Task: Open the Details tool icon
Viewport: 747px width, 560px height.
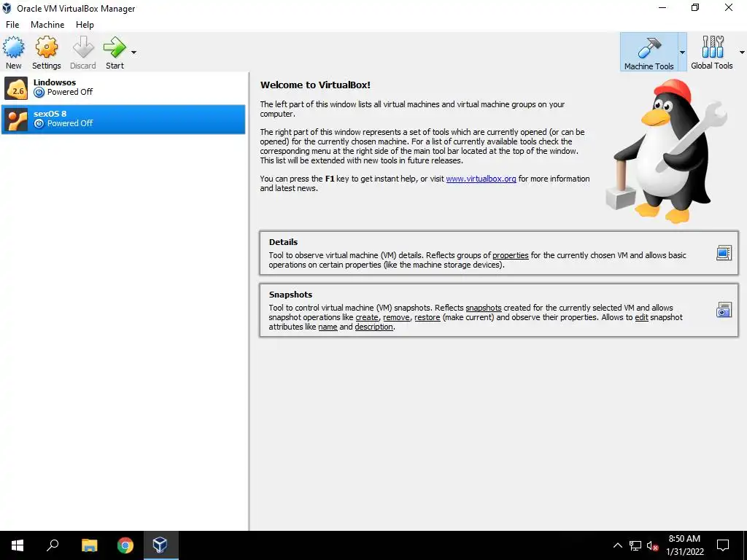Action: [724, 253]
